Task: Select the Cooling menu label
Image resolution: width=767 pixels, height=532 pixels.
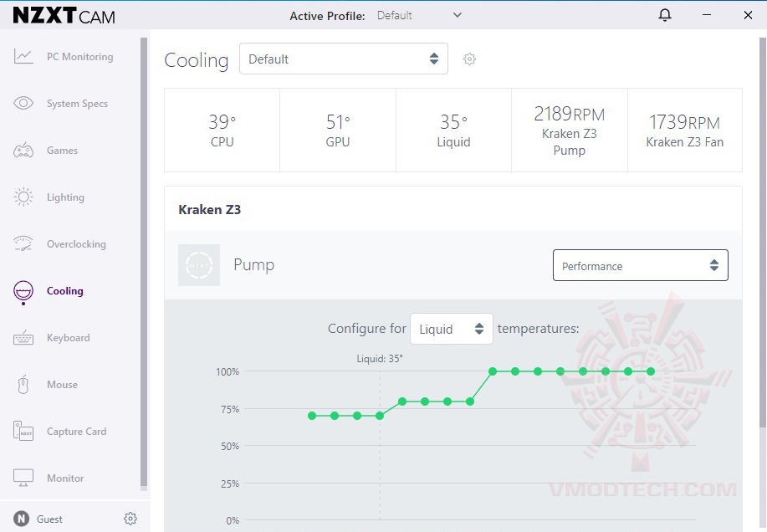Action: click(x=65, y=291)
